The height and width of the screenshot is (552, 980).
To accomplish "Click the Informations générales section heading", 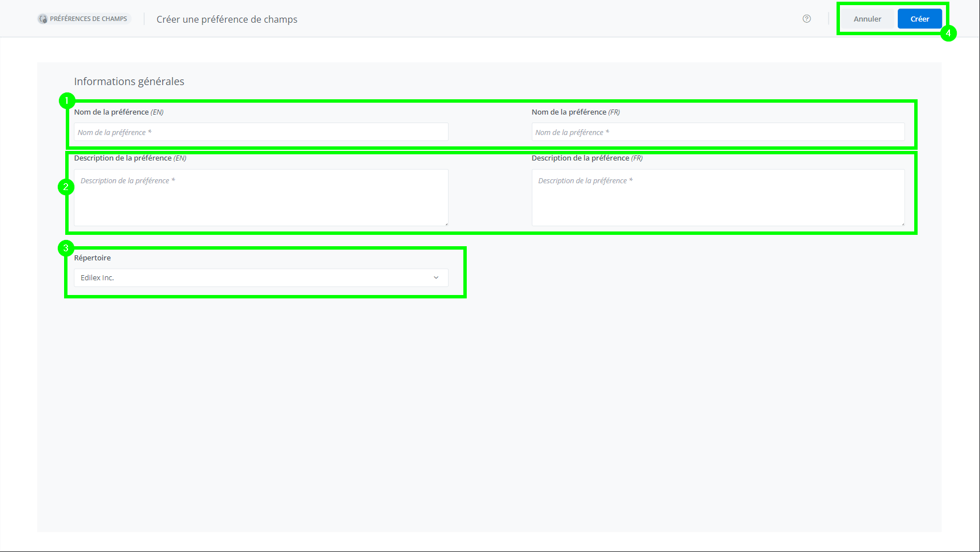I will tap(129, 82).
